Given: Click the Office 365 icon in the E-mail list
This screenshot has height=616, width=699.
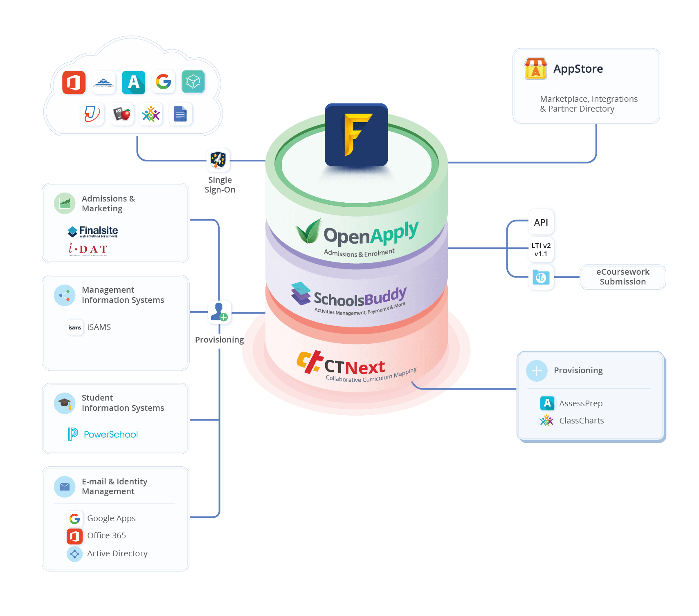Looking at the screenshot, I should (x=75, y=536).
